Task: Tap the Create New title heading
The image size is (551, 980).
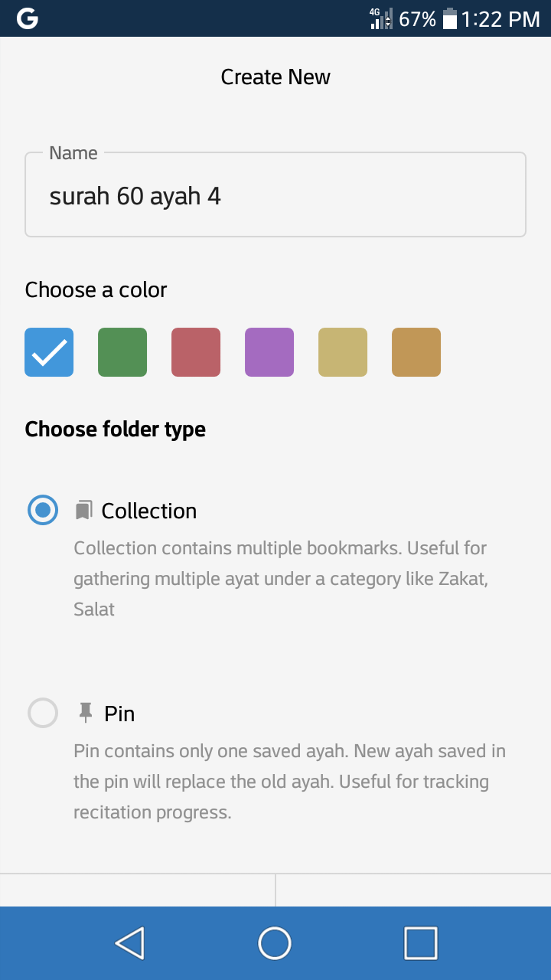Action: (x=275, y=77)
